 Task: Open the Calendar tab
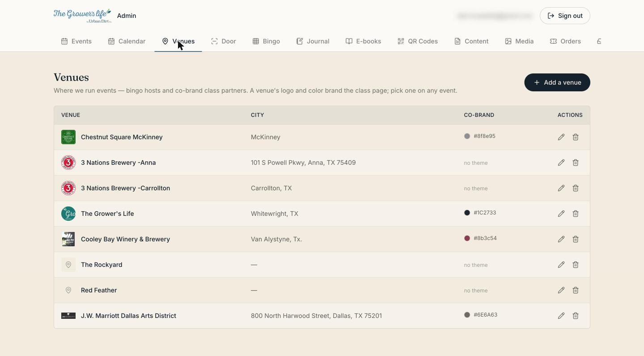click(x=127, y=41)
